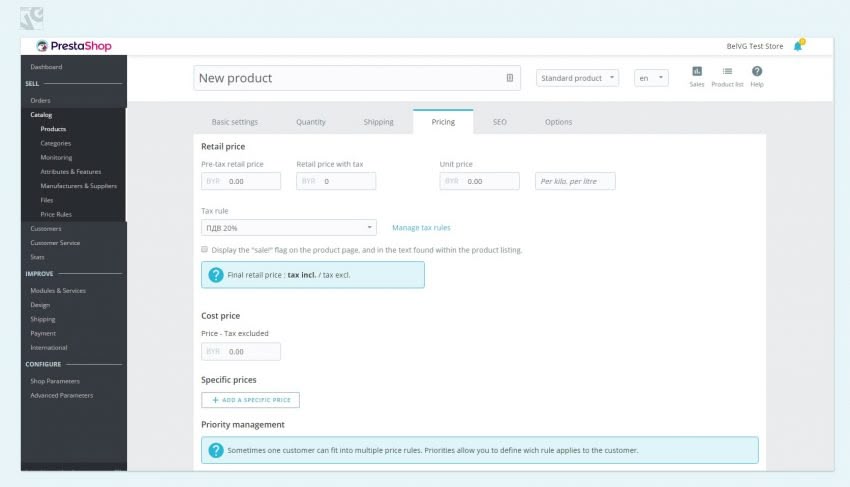Switch to the Quantity tab
Viewport: 850px width, 487px height.
pos(311,122)
